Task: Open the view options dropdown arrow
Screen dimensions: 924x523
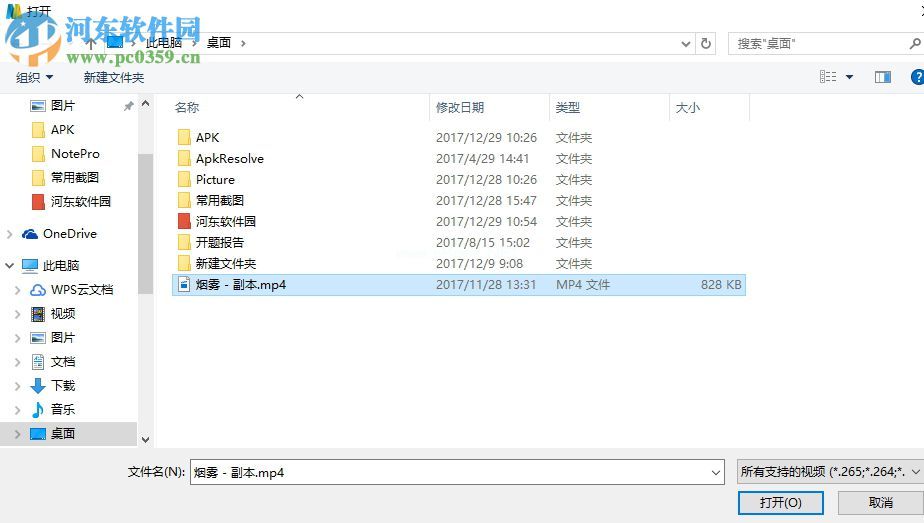Action: (x=849, y=77)
